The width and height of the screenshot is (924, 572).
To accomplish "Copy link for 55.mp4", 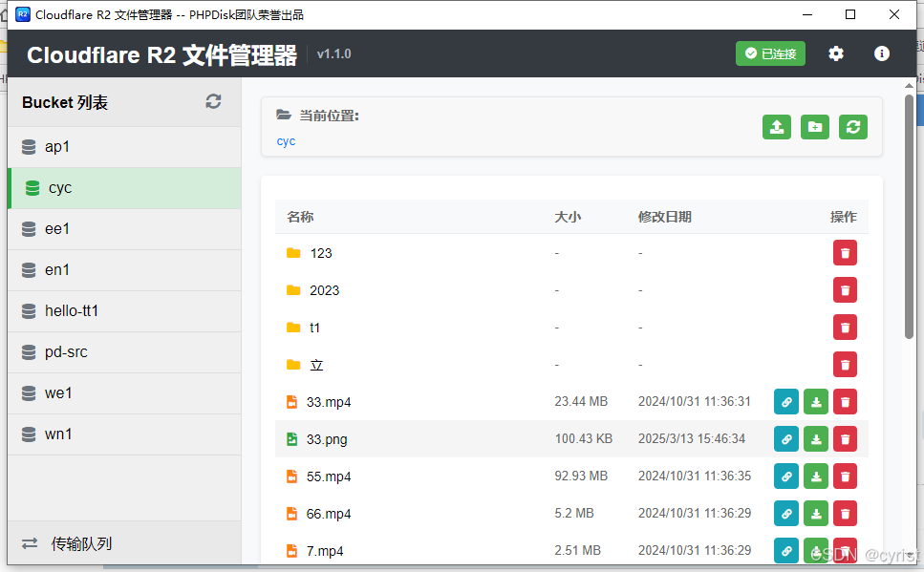I will 786,476.
